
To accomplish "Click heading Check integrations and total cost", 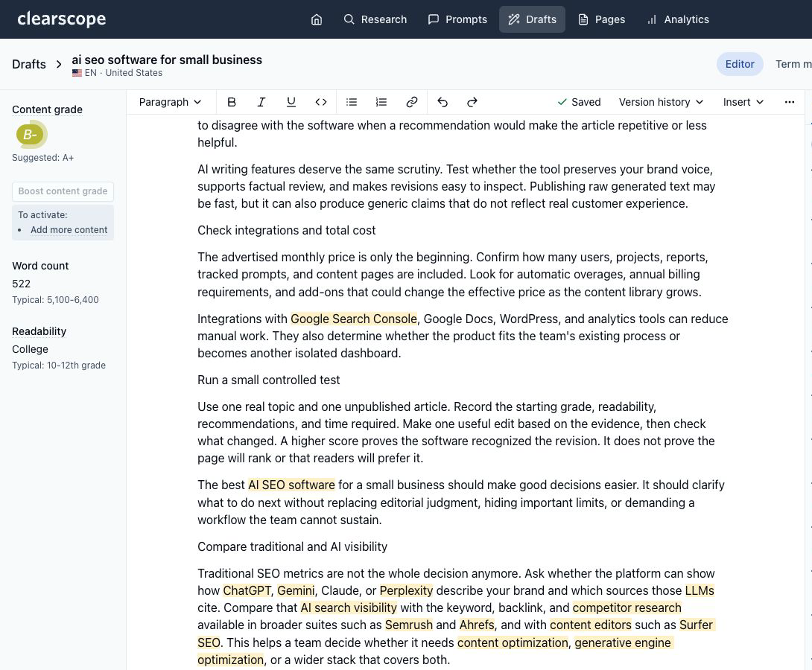I will click(x=286, y=230).
